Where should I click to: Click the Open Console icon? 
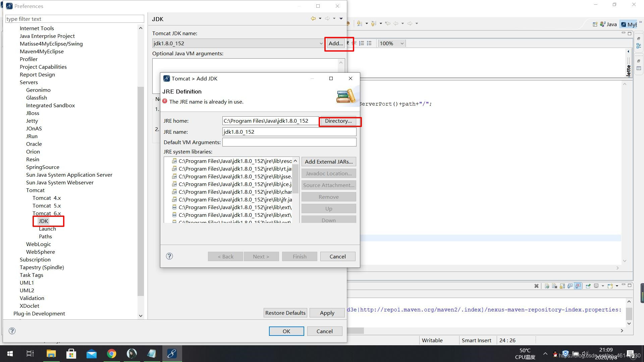(610, 286)
